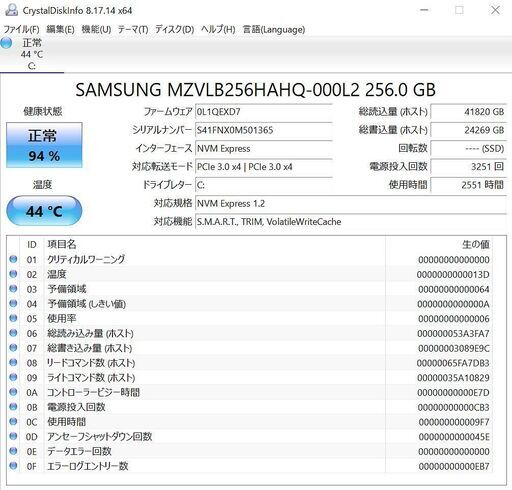This screenshot has width=512, height=490.
Task: Click raw value 0000000000CB3
Action: tap(454, 407)
